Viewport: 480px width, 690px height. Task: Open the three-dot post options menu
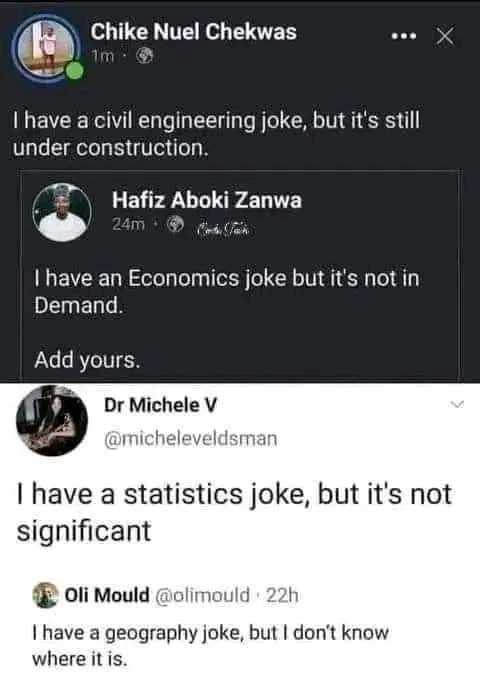[404, 37]
